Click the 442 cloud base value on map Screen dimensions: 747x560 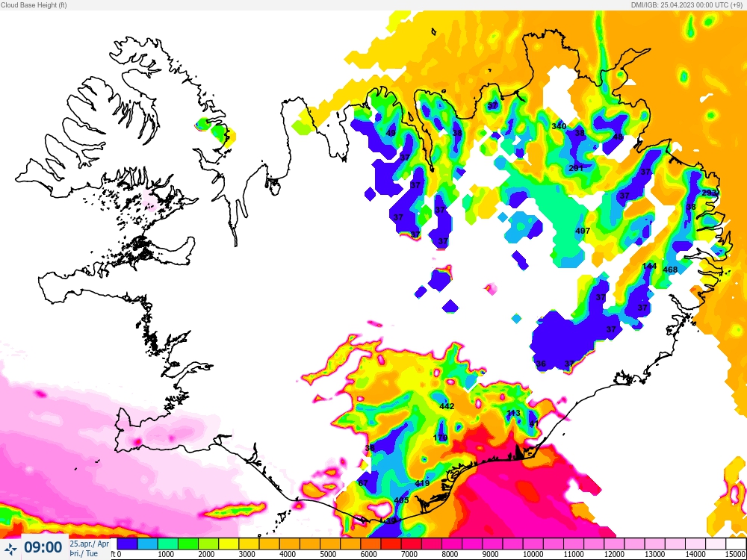[447, 406]
